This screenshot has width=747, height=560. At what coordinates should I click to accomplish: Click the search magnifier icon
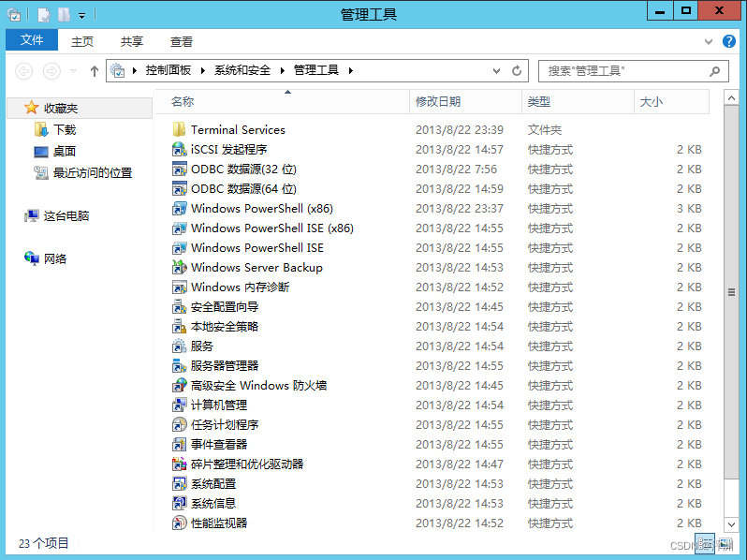pos(714,71)
